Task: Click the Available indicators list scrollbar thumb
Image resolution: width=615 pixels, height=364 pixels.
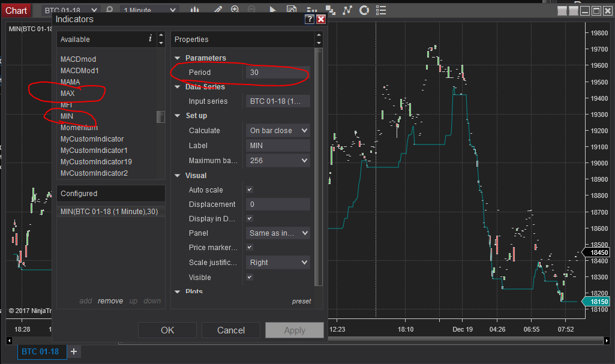Action: coord(160,117)
